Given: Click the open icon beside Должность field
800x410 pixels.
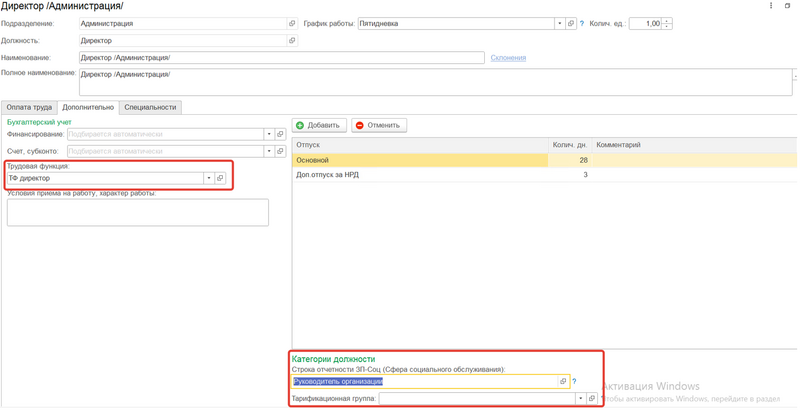Looking at the screenshot, I should click(x=292, y=41).
